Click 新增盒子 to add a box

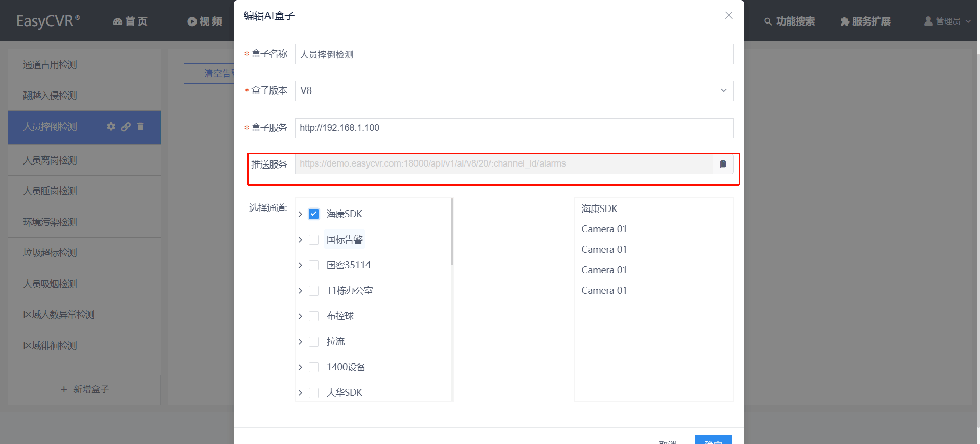[x=84, y=389]
